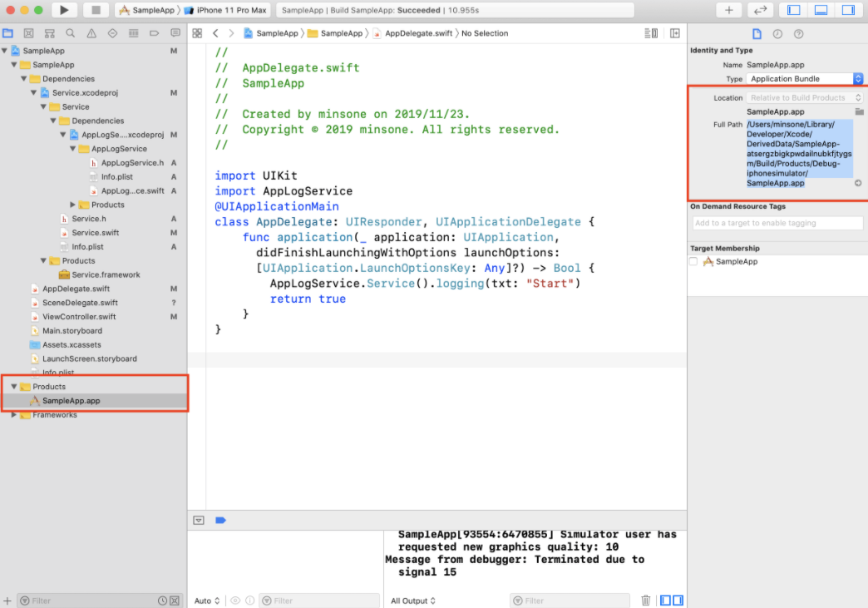This screenshot has width=868, height=608.
Task: Filter files with source control status
Action: (x=175, y=601)
